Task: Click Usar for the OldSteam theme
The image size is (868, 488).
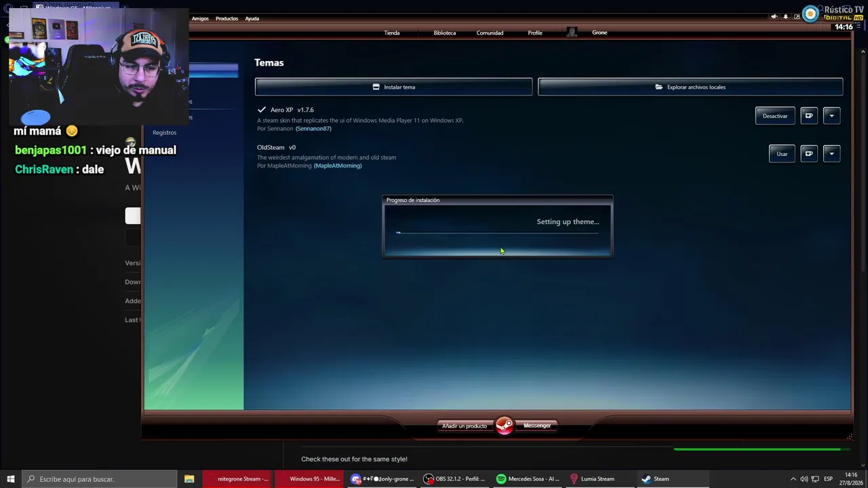Action: [782, 154]
